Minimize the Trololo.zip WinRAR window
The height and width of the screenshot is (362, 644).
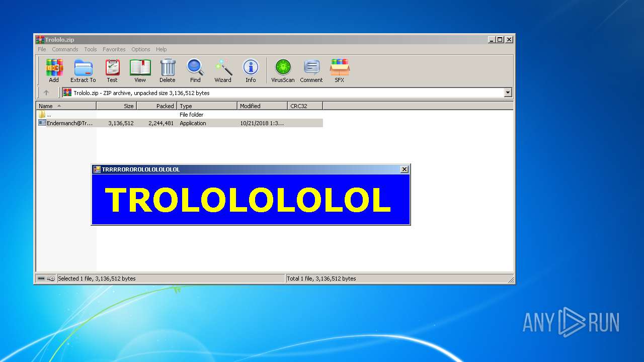tap(491, 40)
